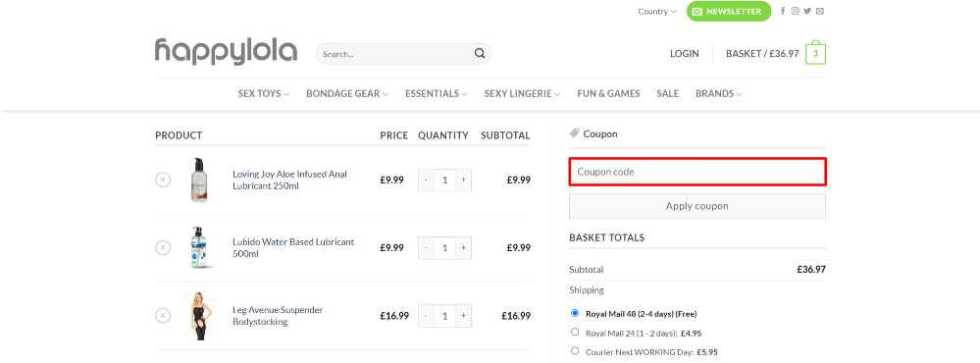
Task: Click quantity field for Leg Avenue Bodystocking
Action: click(445, 316)
